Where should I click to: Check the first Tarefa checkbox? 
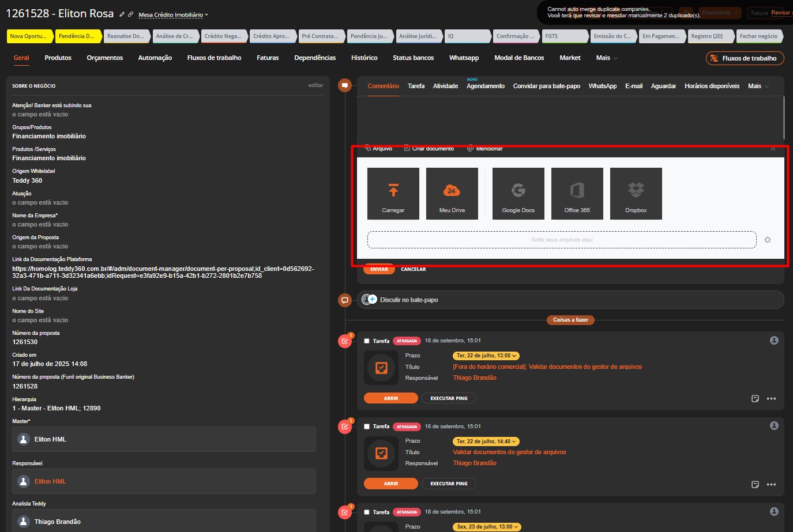[367, 341]
